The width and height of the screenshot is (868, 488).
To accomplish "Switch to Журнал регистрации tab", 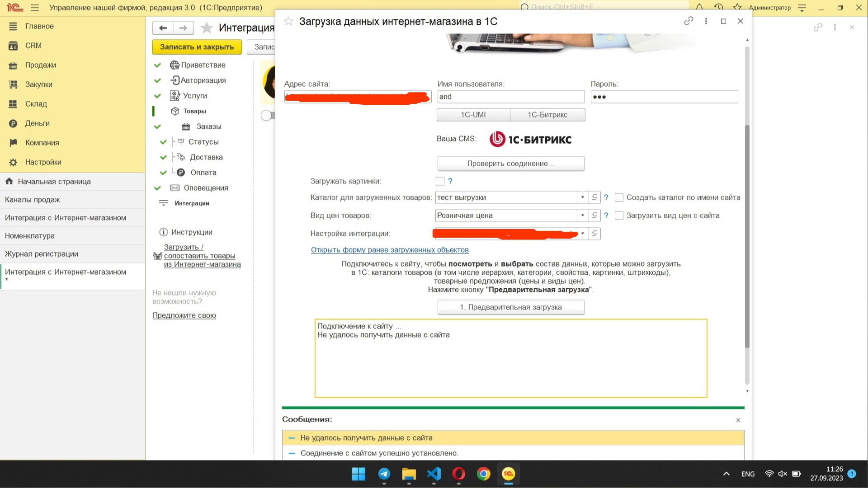I will 72,254.
